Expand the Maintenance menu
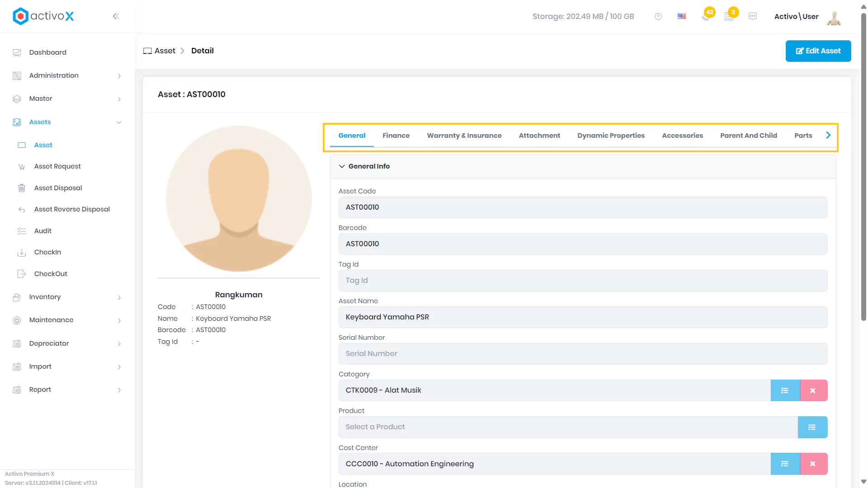This screenshot has width=868, height=488. tap(67, 320)
